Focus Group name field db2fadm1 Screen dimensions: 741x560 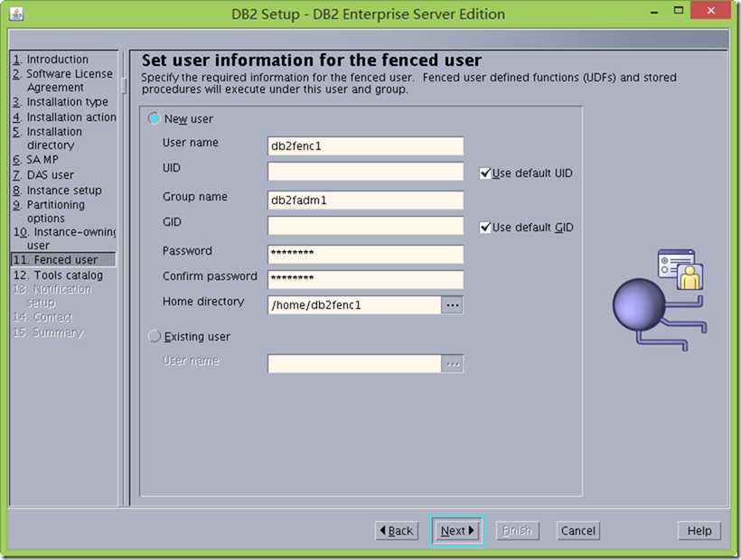tap(365, 201)
